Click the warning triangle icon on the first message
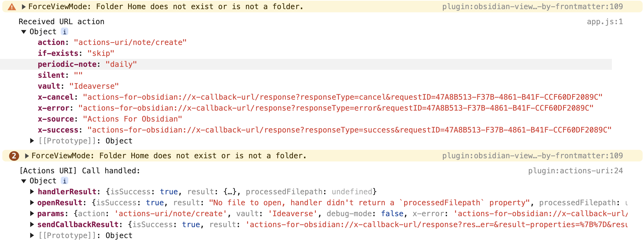 (12, 7)
